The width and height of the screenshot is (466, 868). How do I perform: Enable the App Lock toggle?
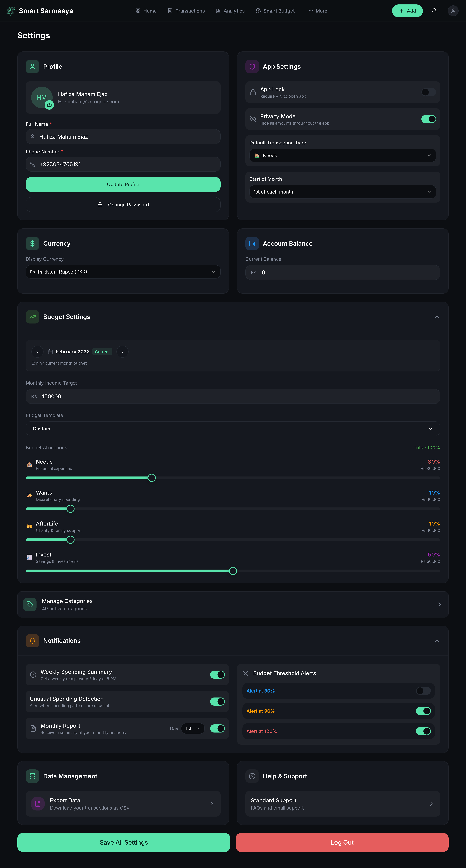coord(428,92)
